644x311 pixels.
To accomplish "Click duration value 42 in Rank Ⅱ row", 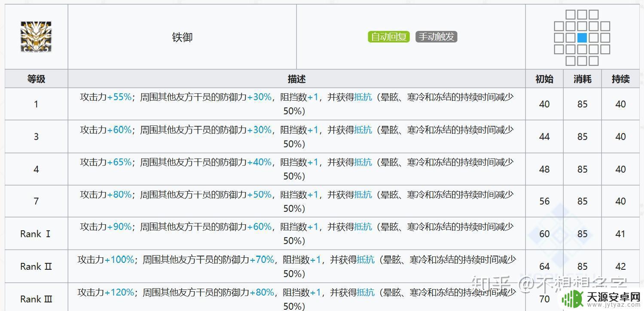I will [x=620, y=266].
